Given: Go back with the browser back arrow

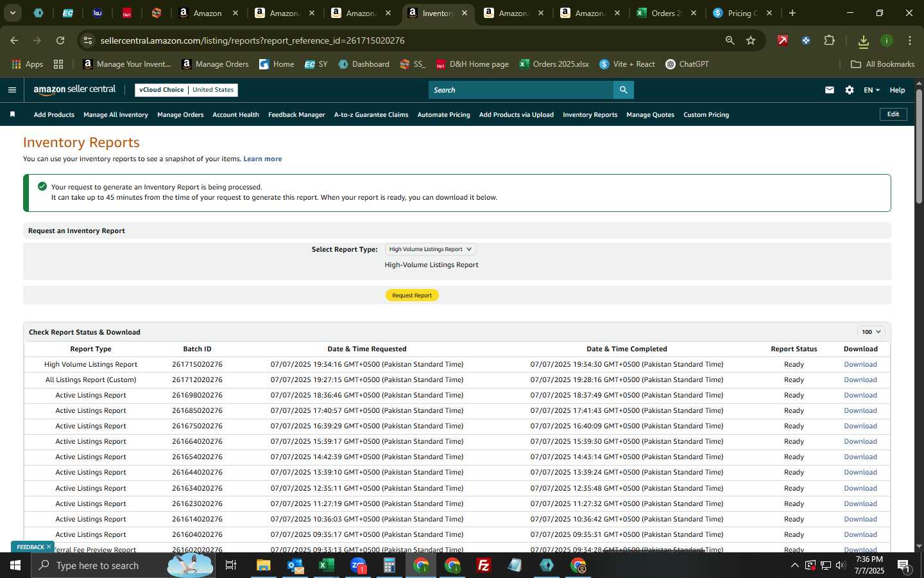Looking at the screenshot, I should click(14, 40).
